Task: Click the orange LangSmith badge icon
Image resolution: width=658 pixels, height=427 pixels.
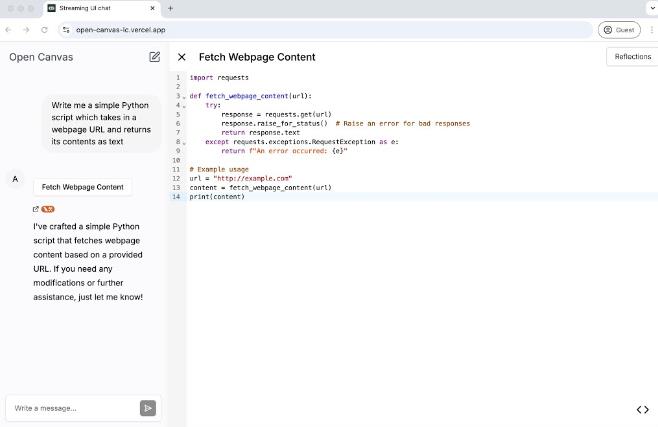Action: click(48, 209)
